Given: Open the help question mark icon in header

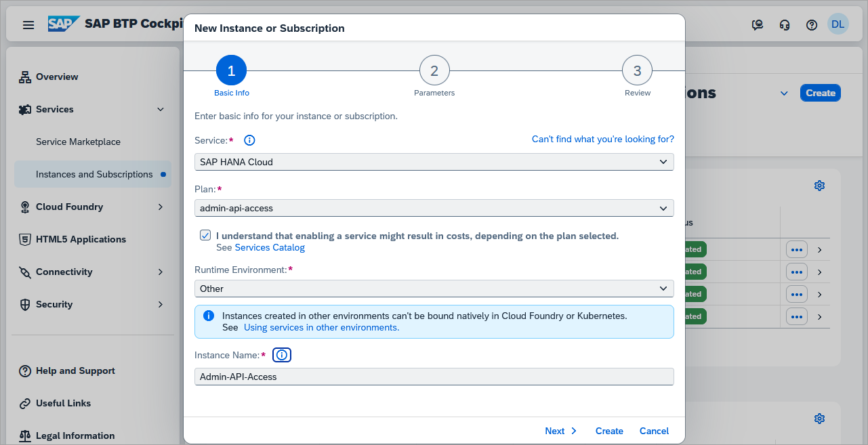Looking at the screenshot, I should point(812,25).
